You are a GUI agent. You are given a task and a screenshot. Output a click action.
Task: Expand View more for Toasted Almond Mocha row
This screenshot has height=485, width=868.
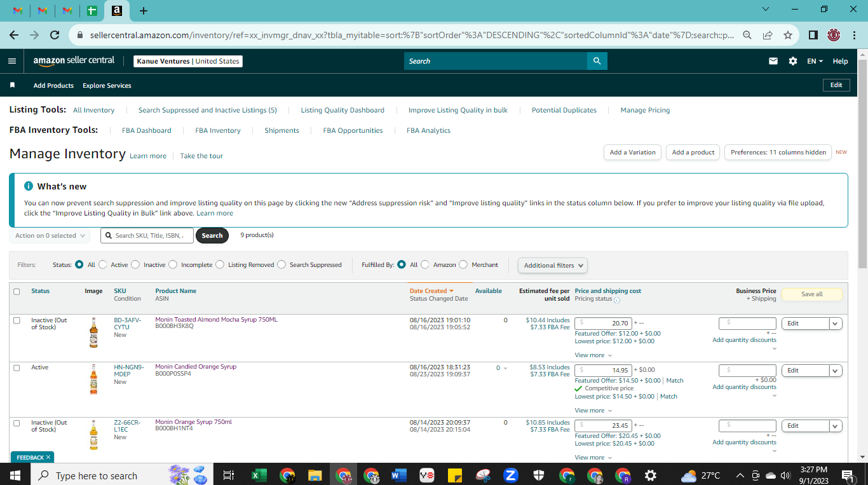(x=593, y=355)
